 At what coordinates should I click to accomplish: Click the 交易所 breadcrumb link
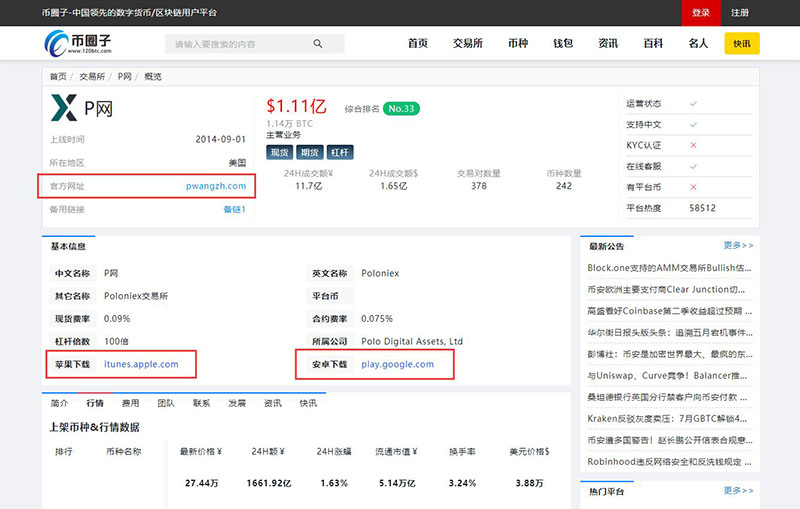click(x=92, y=77)
